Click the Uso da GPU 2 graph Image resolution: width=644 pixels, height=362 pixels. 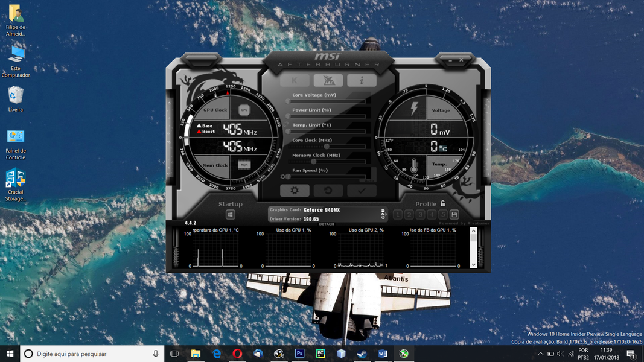(361, 249)
